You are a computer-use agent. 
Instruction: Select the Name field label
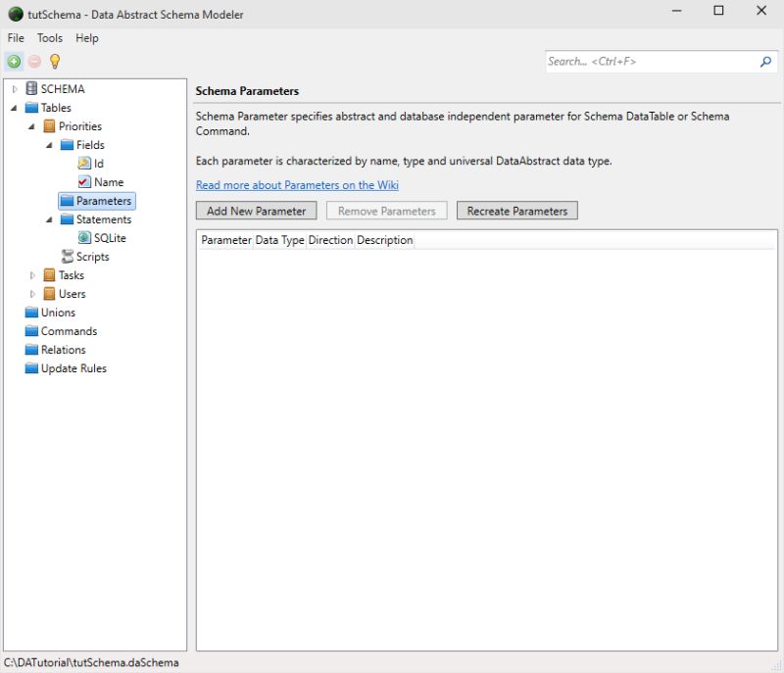coord(109,182)
